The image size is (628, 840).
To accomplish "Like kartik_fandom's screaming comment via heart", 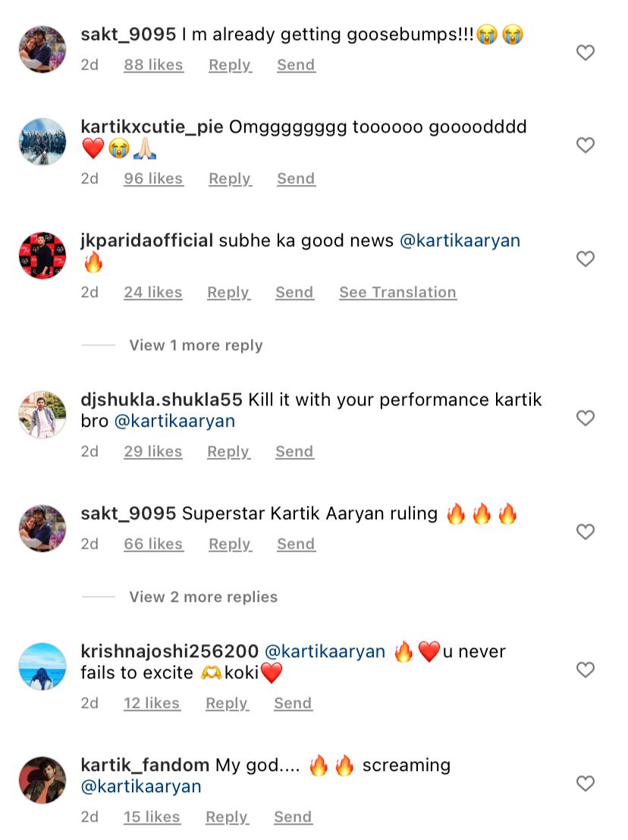I will [x=585, y=784].
